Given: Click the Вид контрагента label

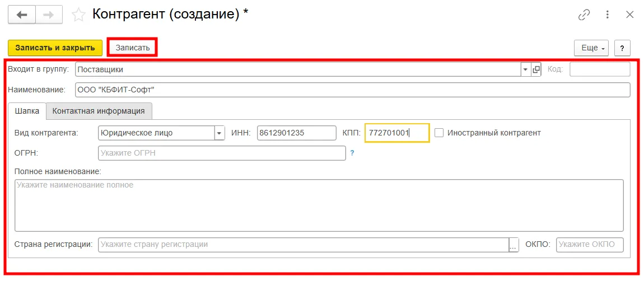Looking at the screenshot, I should (x=46, y=133).
